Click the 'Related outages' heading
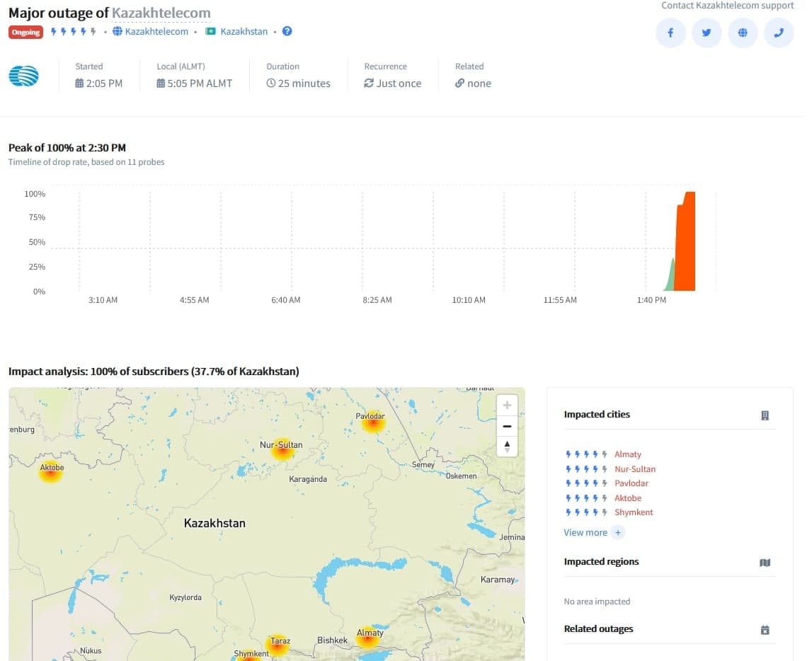The image size is (812, 661). click(598, 629)
